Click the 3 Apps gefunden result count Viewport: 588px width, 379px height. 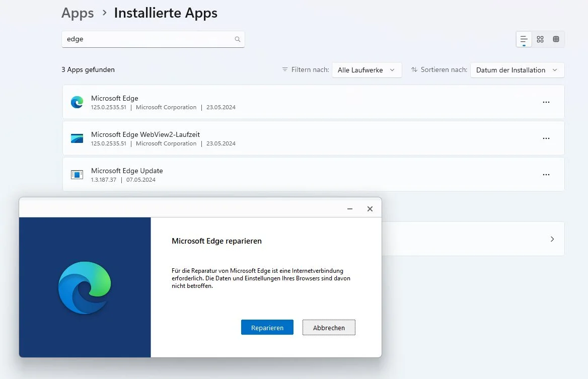pyautogui.click(x=88, y=70)
